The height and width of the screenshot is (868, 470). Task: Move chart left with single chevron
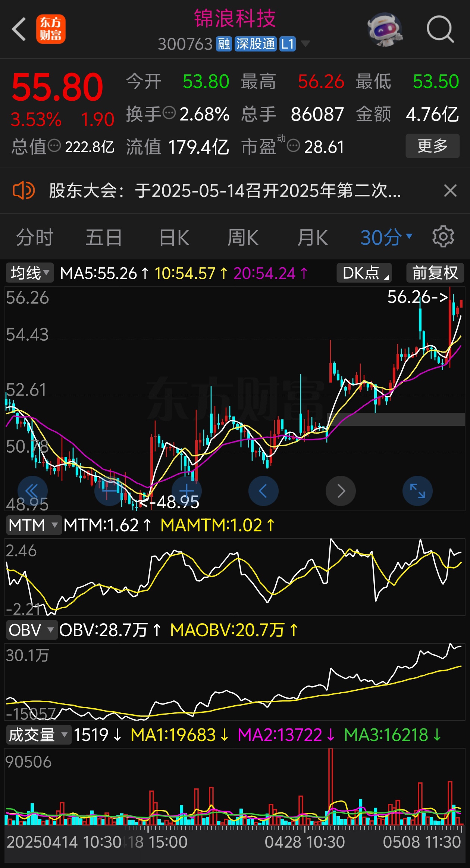tap(263, 491)
